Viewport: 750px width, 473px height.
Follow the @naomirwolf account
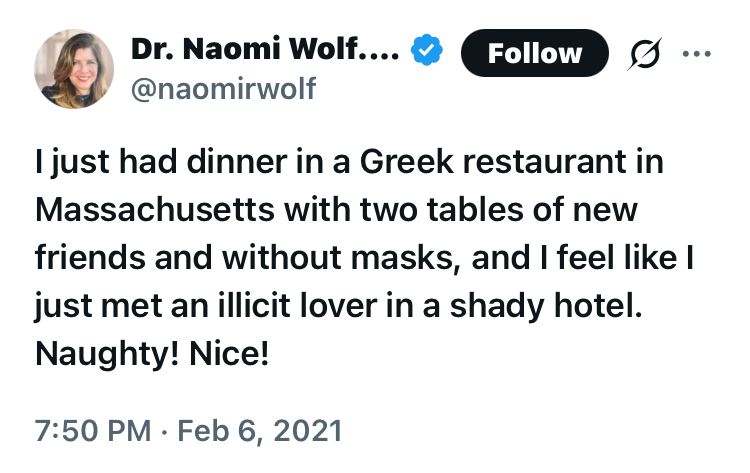(x=535, y=53)
